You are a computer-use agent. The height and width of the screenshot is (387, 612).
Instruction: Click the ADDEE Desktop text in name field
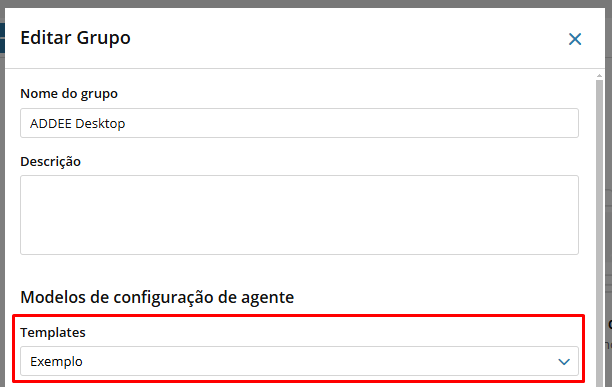(77, 124)
